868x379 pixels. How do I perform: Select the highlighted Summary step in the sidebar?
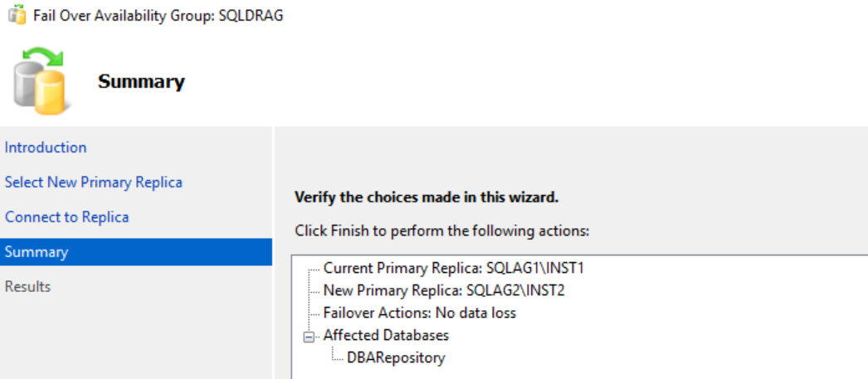click(37, 252)
